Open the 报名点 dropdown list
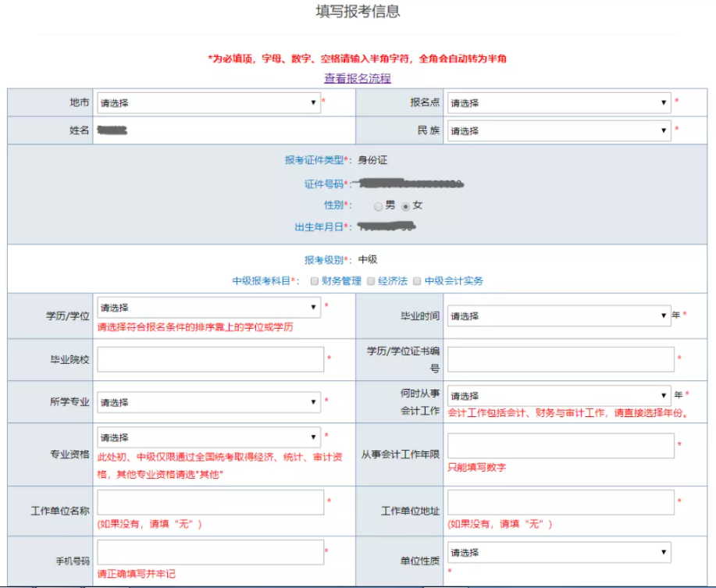The image size is (716, 588). click(x=558, y=103)
